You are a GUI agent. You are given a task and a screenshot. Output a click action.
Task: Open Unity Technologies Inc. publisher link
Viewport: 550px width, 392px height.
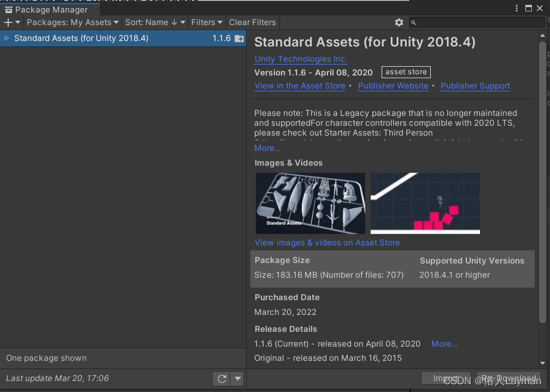coord(301,59)
